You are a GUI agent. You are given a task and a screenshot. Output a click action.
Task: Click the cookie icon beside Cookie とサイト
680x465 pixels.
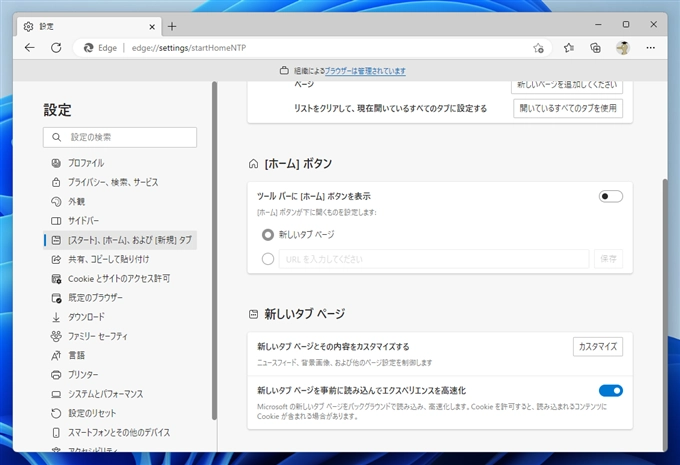click(x=56, y=278)
